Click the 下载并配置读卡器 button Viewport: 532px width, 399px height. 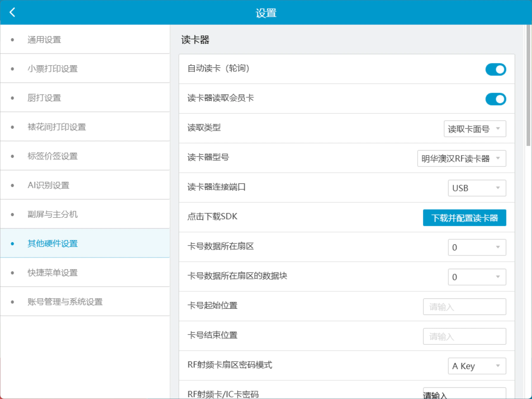(464, 218)
